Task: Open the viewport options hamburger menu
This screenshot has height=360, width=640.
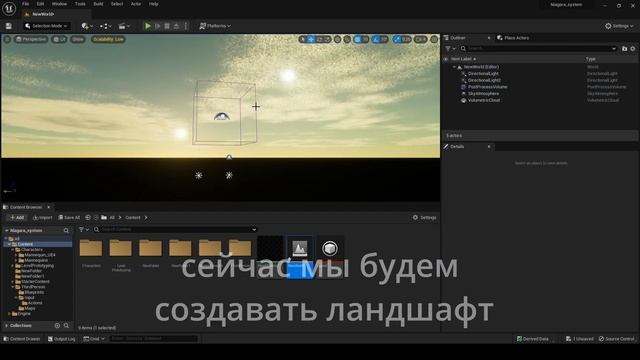Action: click(x=7, y=39)
